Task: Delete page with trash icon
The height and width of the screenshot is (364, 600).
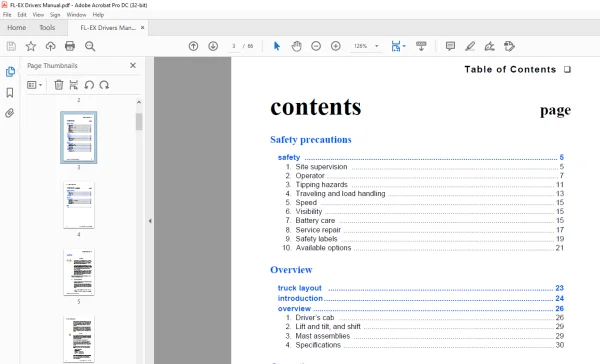Action: (59, 85)
